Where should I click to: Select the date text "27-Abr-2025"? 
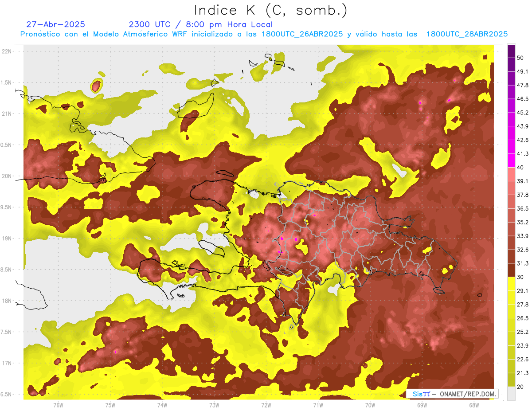coord(56,24)
